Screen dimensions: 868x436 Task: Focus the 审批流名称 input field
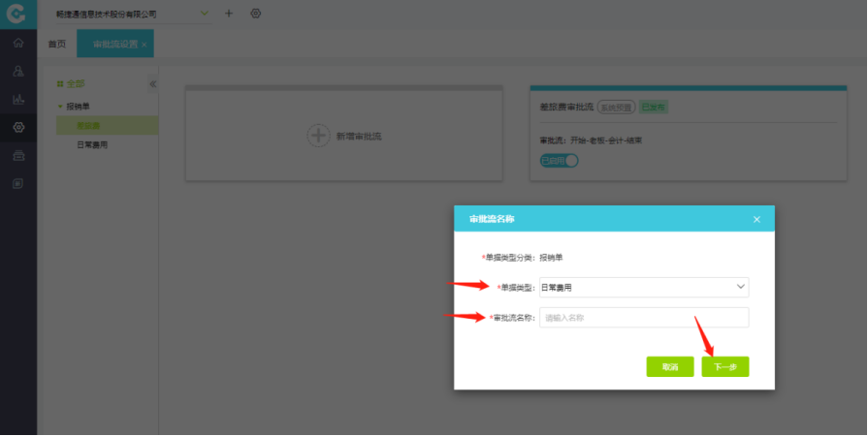[x=644, y=318]
